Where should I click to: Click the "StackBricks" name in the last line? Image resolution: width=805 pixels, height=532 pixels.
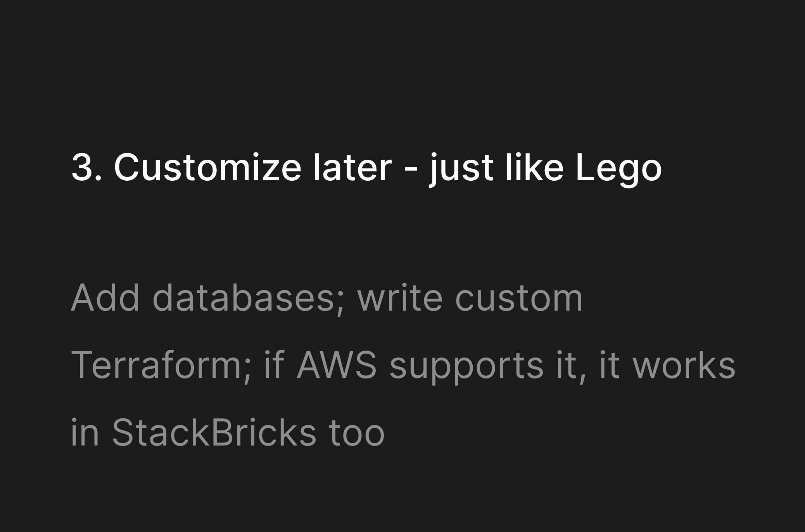click(x=214, y=432)
